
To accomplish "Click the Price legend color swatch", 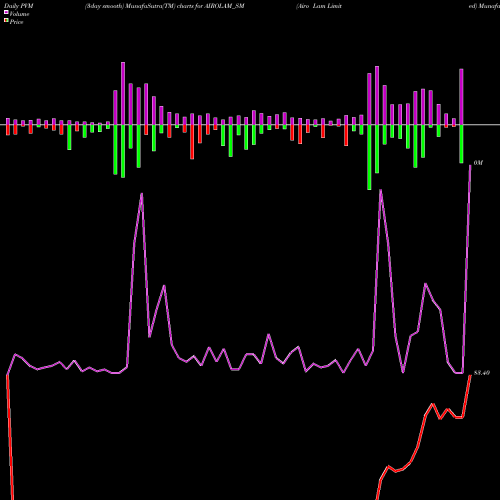I will (6, 21).
